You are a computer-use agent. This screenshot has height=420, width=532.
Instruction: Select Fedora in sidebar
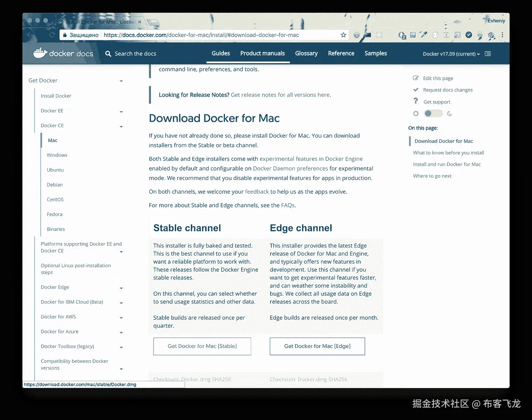point(54,215)
